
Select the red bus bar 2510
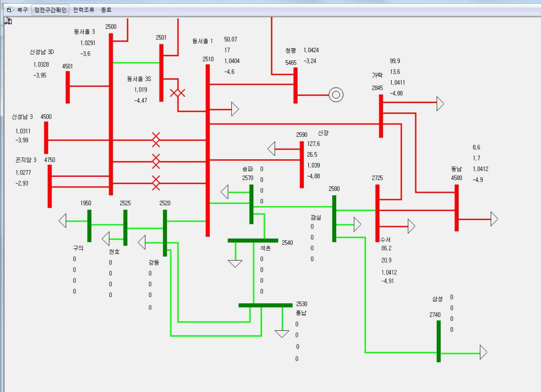point(208,151)
